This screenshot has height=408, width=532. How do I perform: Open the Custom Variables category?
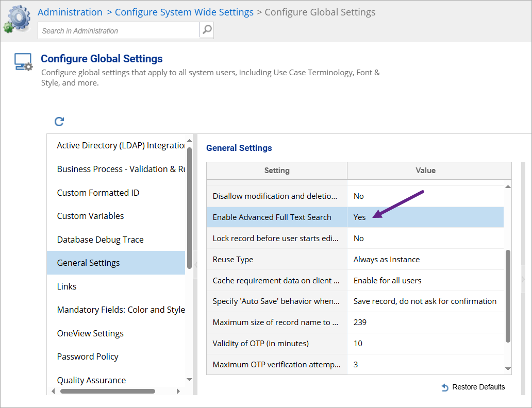tap(116, 216)
